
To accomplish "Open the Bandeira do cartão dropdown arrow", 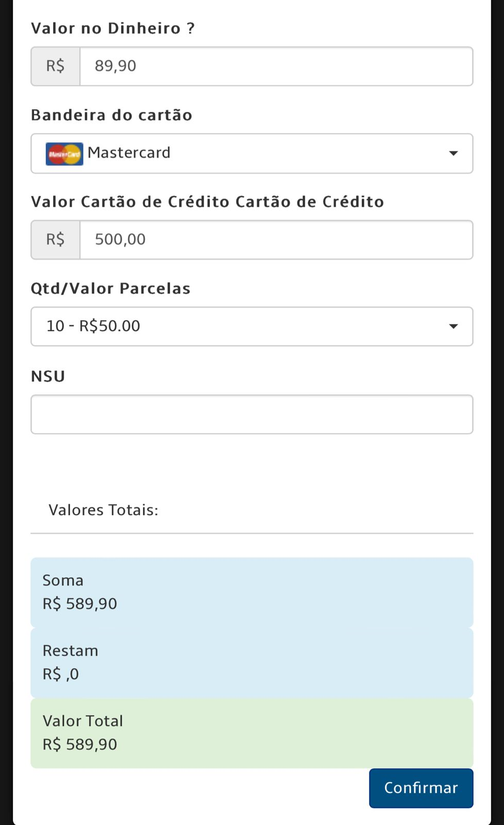I will click(453, 154).
